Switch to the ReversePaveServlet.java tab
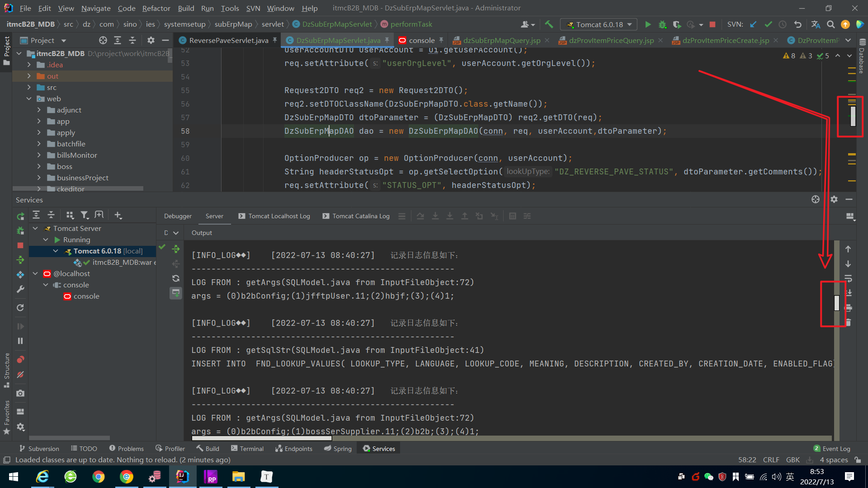868x488 pixels. click(x=228, y=40)
